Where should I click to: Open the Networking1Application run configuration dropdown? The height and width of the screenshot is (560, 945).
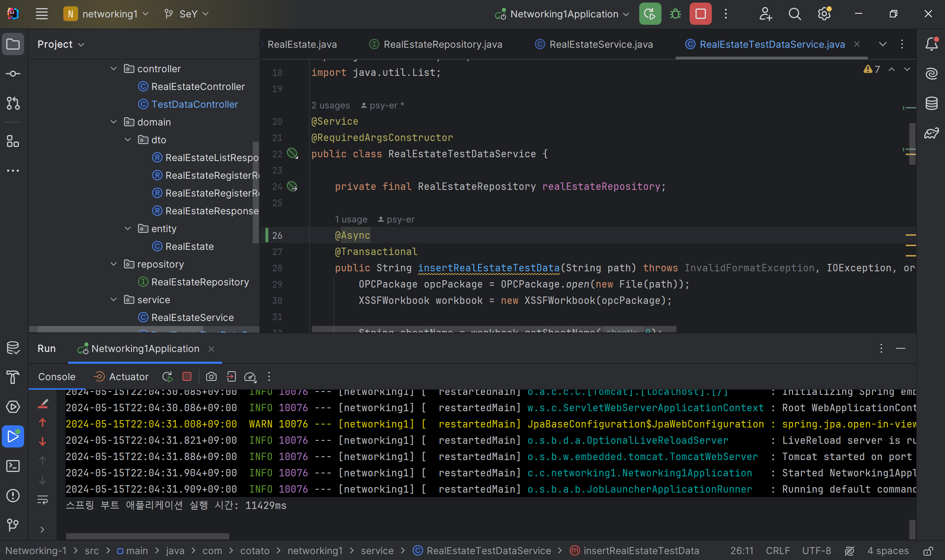click(563, 14)
